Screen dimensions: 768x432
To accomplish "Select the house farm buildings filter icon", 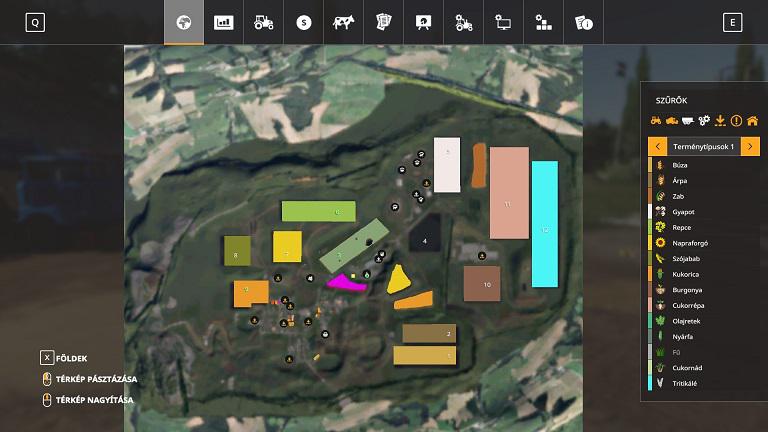I will [751, 121].
